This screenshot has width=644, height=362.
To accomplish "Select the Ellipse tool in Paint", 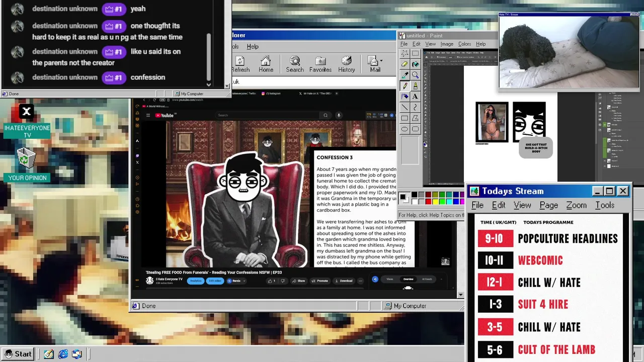I will click(405, 129).
